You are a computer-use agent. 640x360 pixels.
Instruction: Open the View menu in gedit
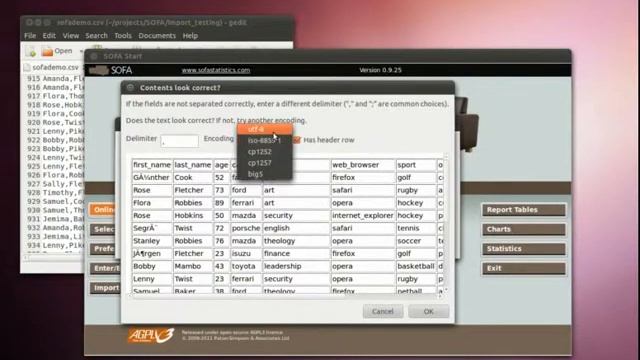71,36
